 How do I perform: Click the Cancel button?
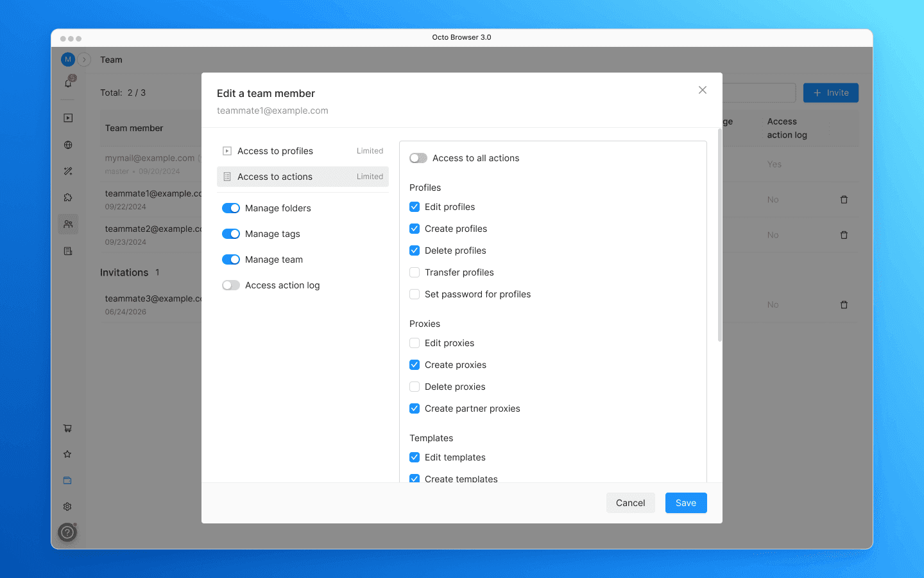click(x=630, y=503)
